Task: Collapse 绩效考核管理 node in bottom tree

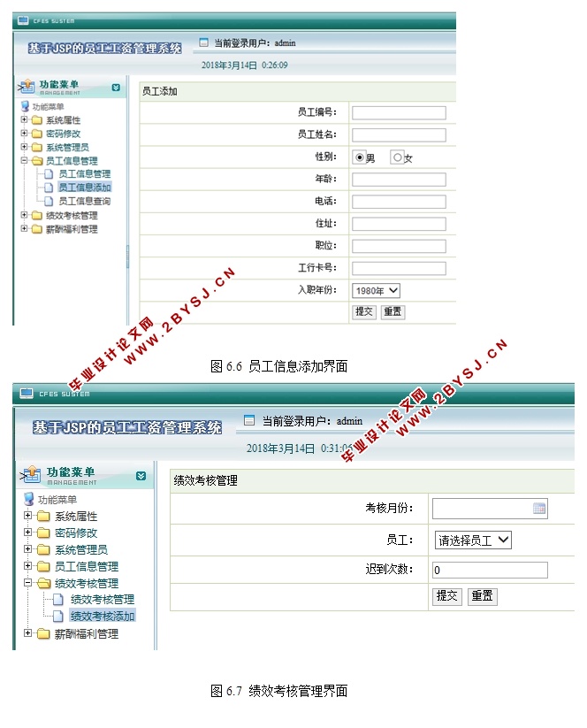Action: pos(27,583)
